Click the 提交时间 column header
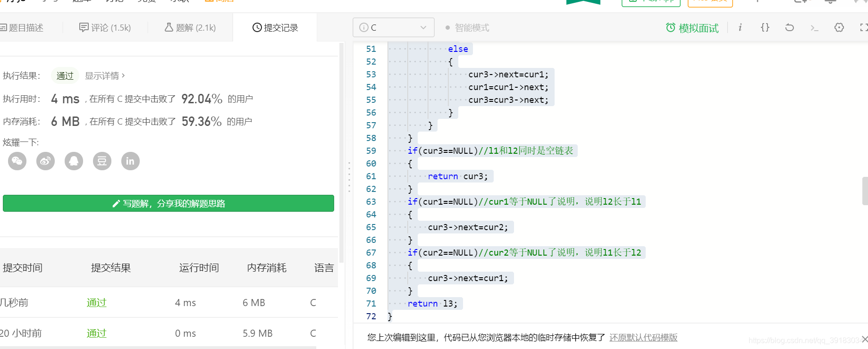Screen dimensions: 868x349 tap(23, 268)
